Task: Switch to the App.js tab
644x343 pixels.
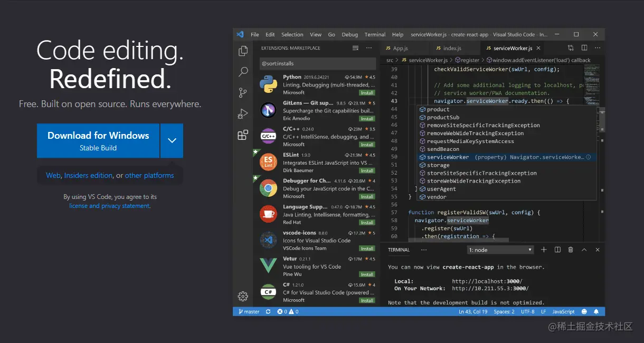Action: [400, 48]
